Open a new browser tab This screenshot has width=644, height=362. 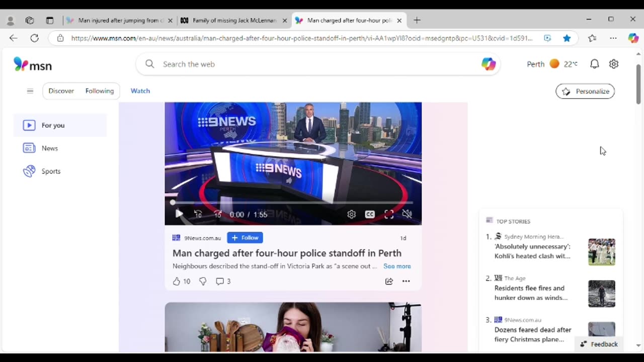pos(417,21)
